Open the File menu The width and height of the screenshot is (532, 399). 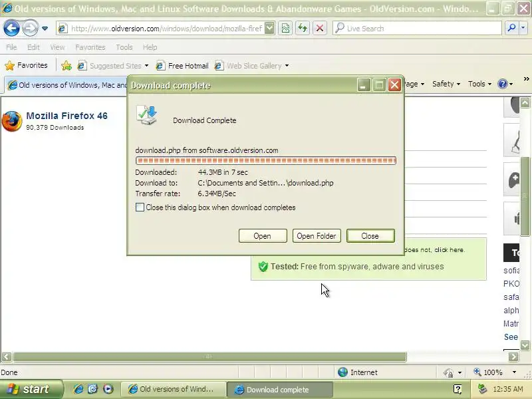click(11, 47)
